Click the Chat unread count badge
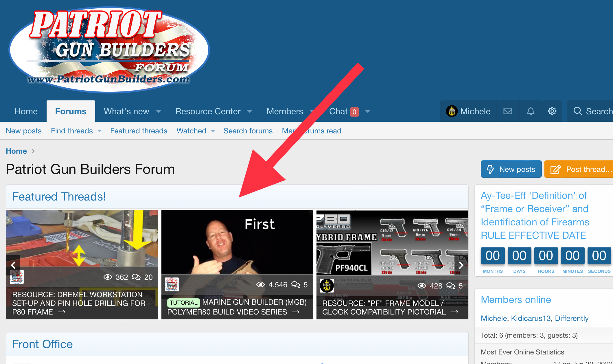Screen dimensions: 613x364 (354, 112)
